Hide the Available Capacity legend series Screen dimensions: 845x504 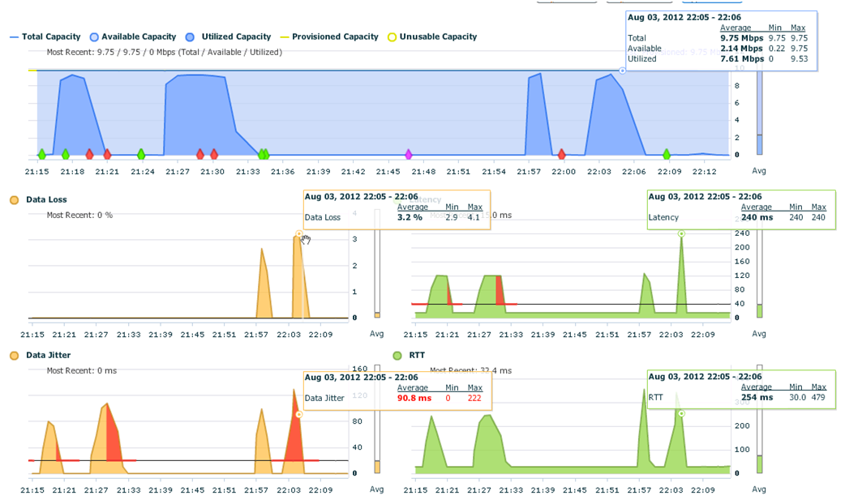[132, 36]
